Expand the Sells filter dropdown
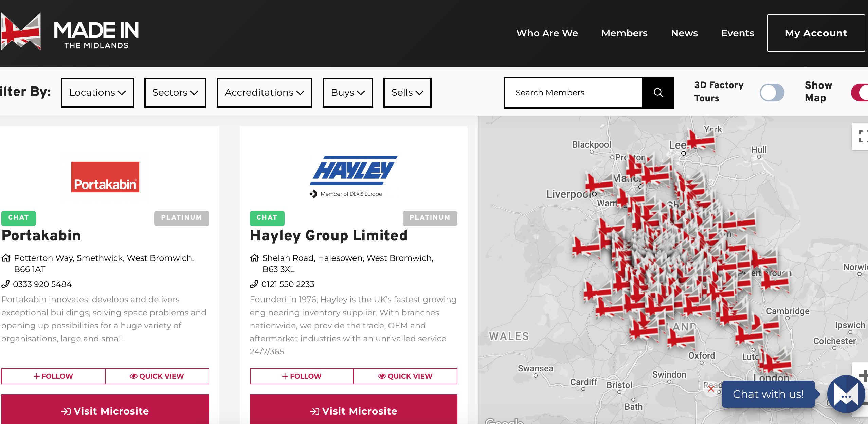The image size is (868, 424). click(x=407, y=93)
